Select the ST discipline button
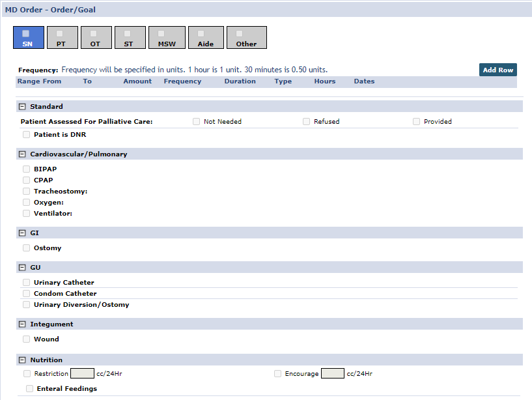This screenshot has height=400, width=532. pos(130,37)
